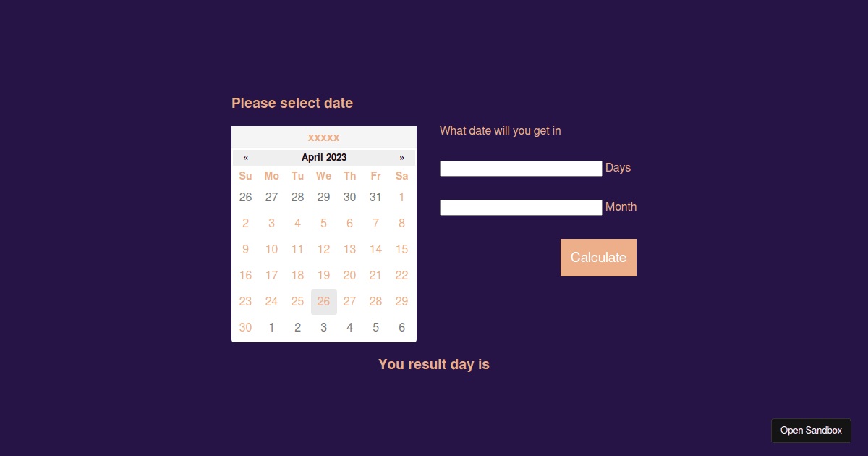Click May 6 in the trailing week
Screen dimensions: 868x456
(401, 327)
